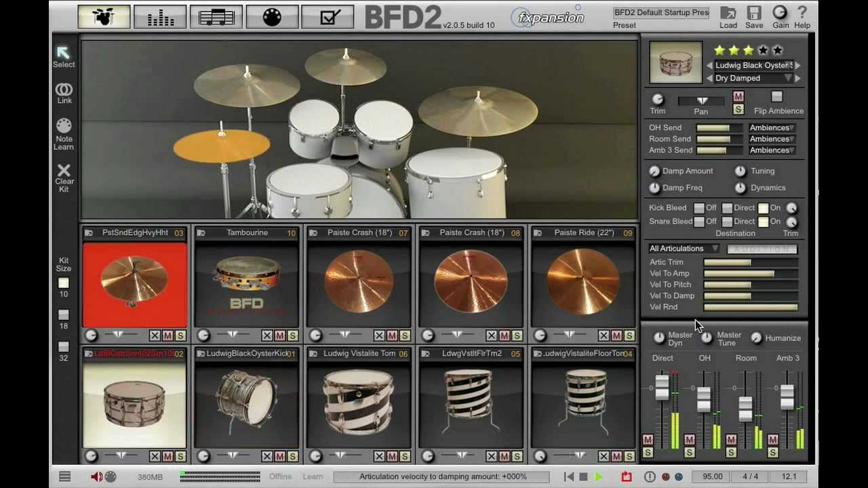Image resolution: width=868 pixels, height=488 pixels.
Task: Click the Master Dyn knob
Action: click(x=659, y=338)
